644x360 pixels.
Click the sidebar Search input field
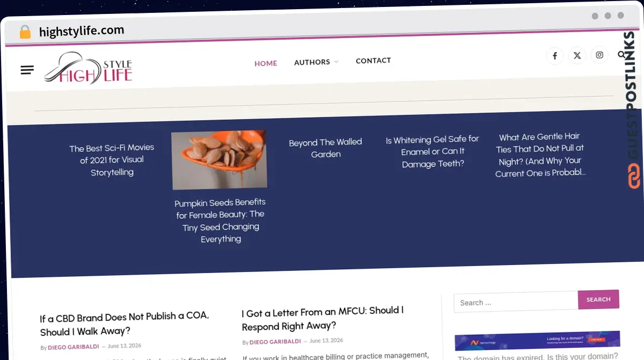[x=516, y=303]
